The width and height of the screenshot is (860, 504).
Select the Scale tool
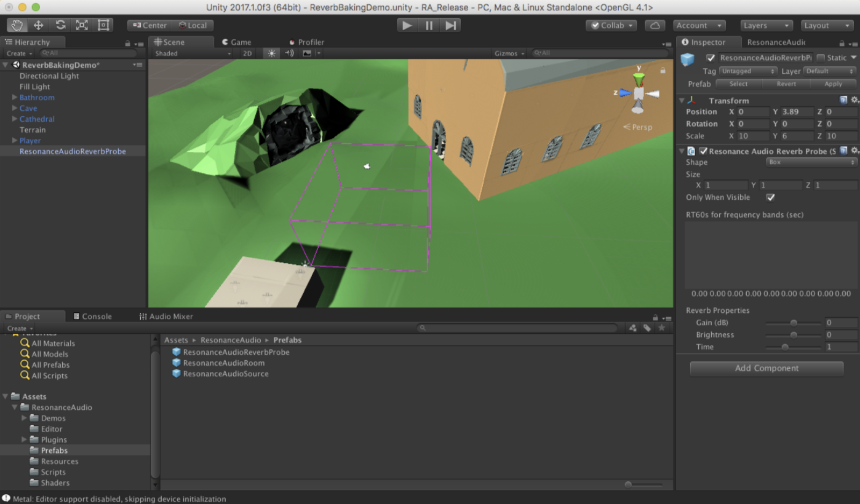pyautogui.click(x=82, y=25)
